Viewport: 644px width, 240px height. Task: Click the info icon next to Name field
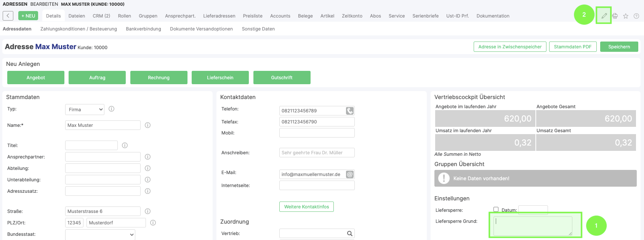[148, 125]
